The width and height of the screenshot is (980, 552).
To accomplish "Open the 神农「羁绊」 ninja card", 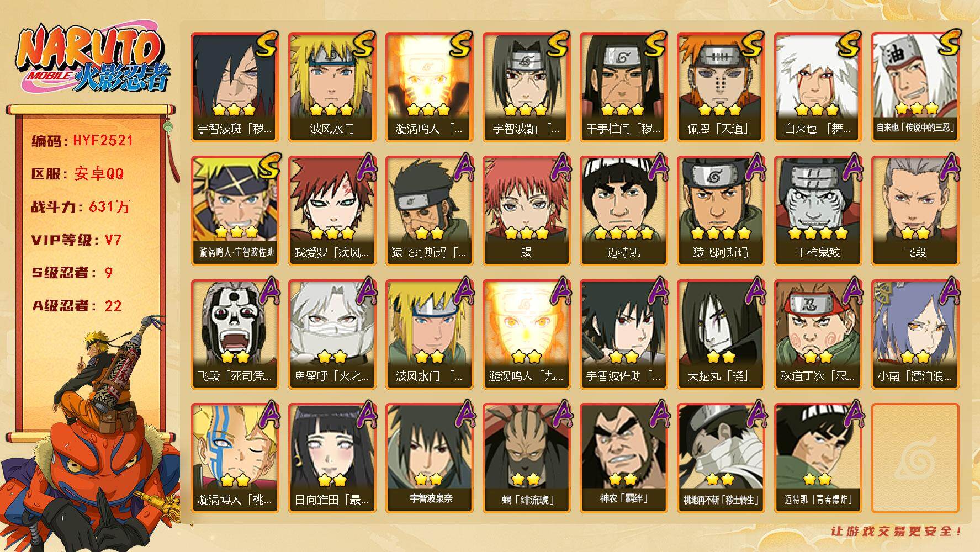I will 623,458.
